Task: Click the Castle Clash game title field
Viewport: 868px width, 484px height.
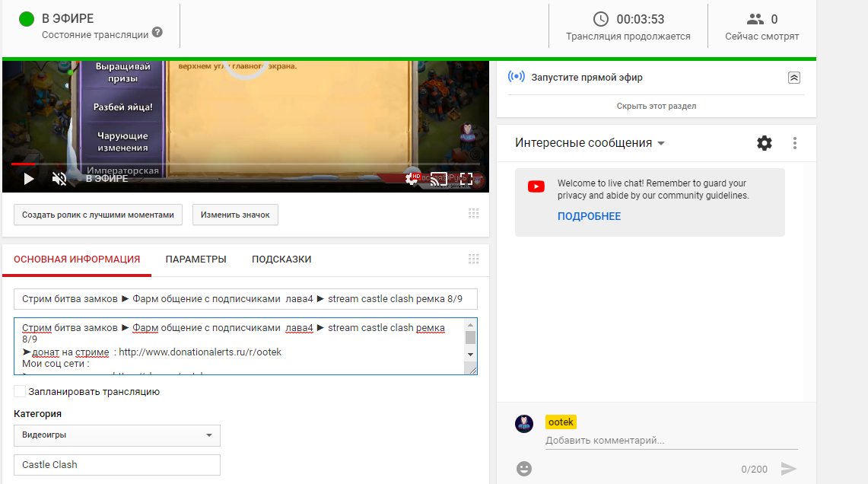Action: (x=117, y=465)
